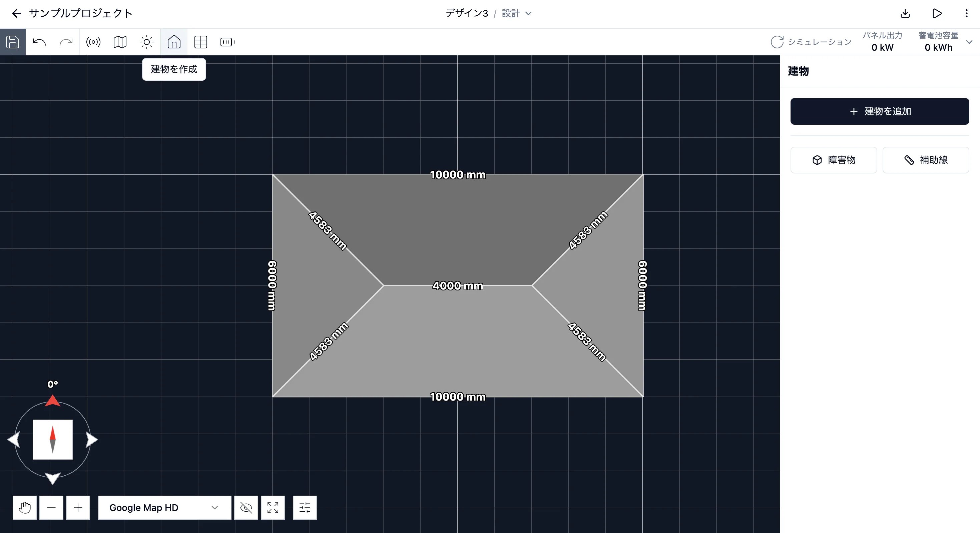Open the folded map tool
980x533 pixels.
(120, 42)
